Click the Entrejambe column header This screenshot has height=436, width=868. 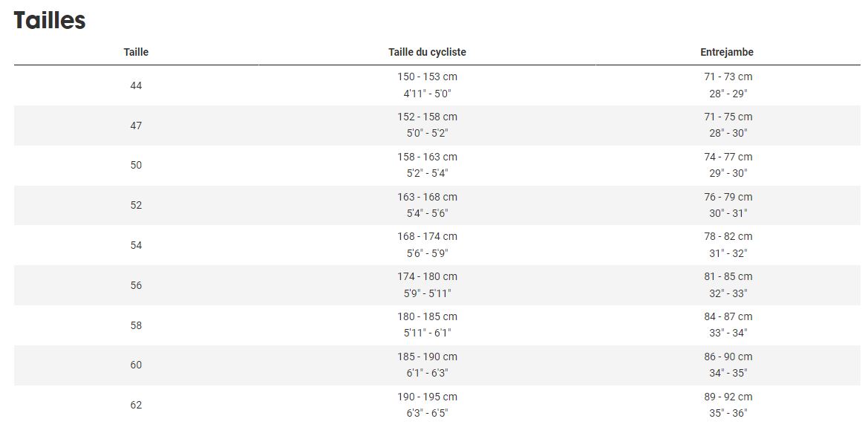(727, 52)
